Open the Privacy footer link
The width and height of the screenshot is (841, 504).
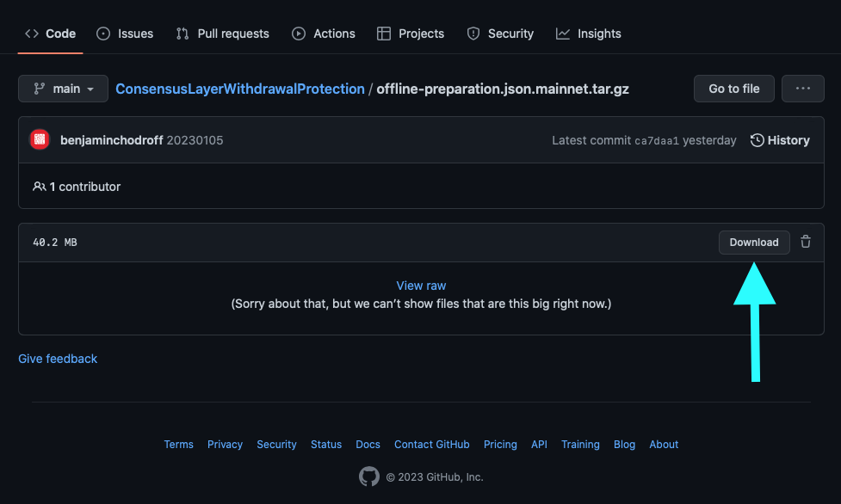pos(226,445)
